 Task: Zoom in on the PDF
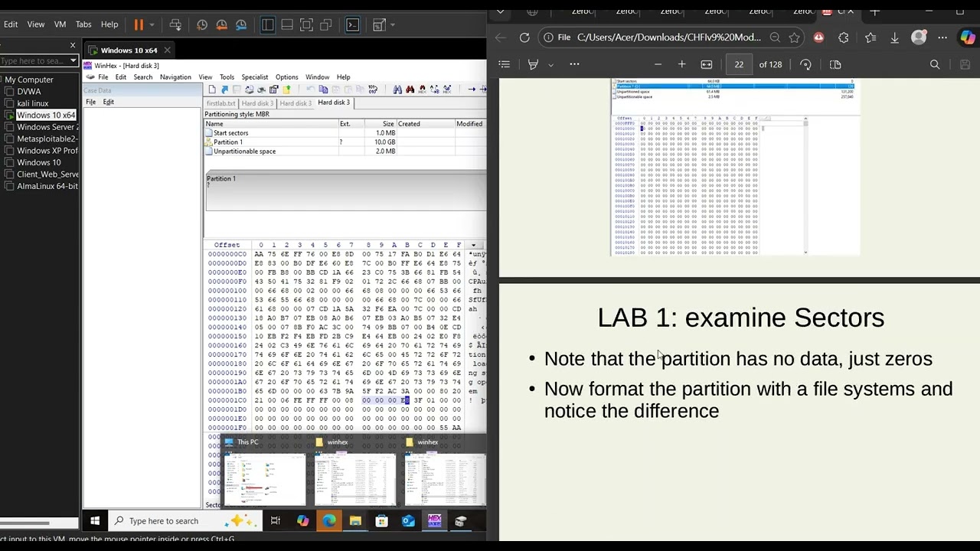(681, 64)
